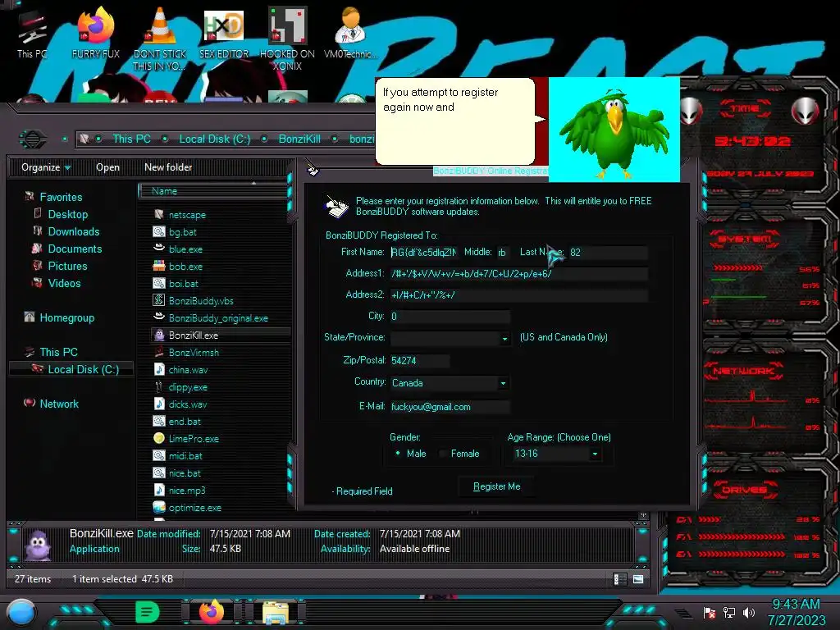Screen dimensions: 840x630
Task: Open the Age Range dropdown showing 13-16
Action: (595, 454)
